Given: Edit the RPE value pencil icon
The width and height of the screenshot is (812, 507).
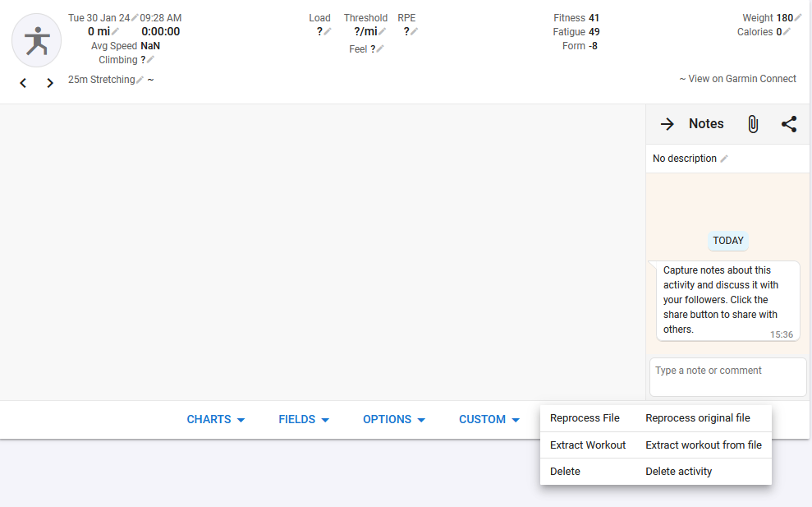Looking at the screenshot, I should coord(415,31).
